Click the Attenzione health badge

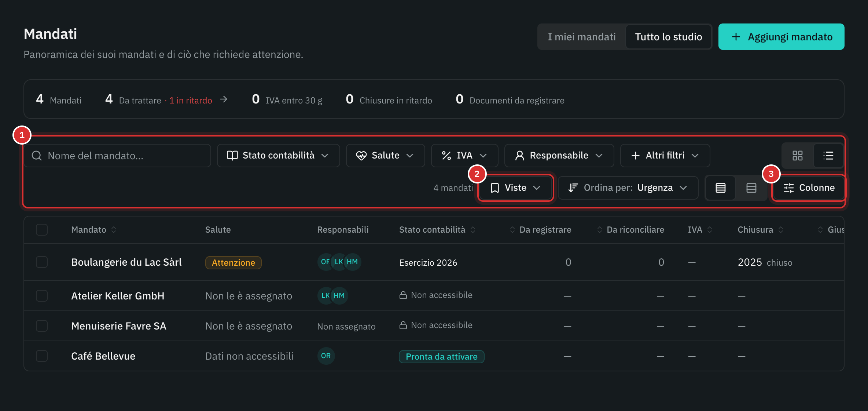[233, 263]
